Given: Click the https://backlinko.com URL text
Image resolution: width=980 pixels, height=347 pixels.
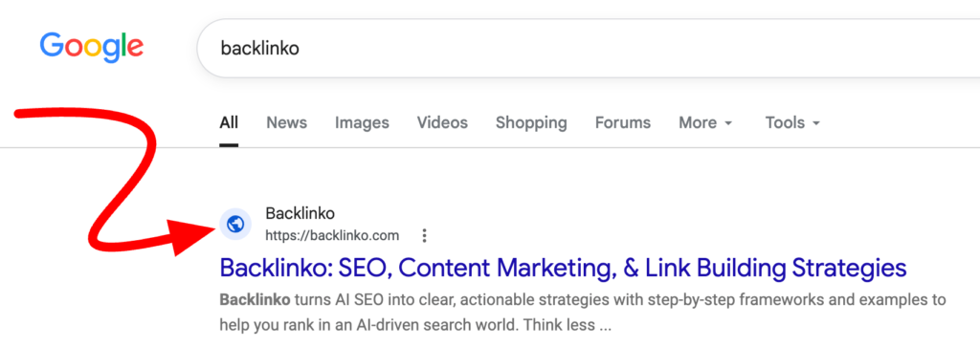Looking at the screenshot, I should pyautogui.click(x=332, y=236).
